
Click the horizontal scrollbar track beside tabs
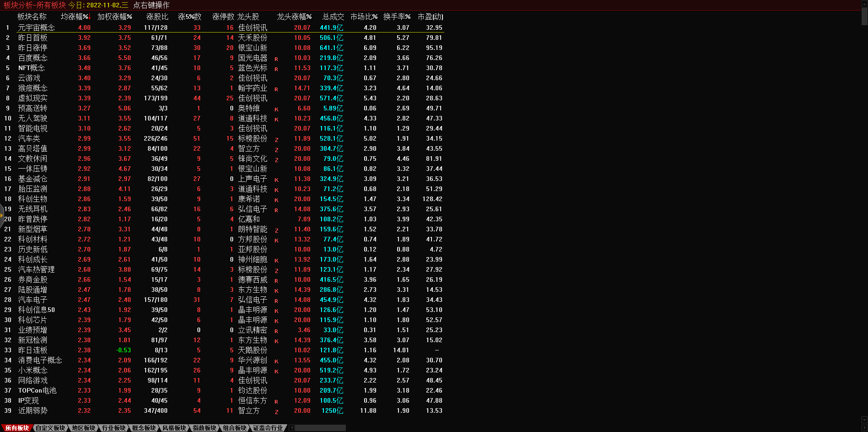point(321,428)
